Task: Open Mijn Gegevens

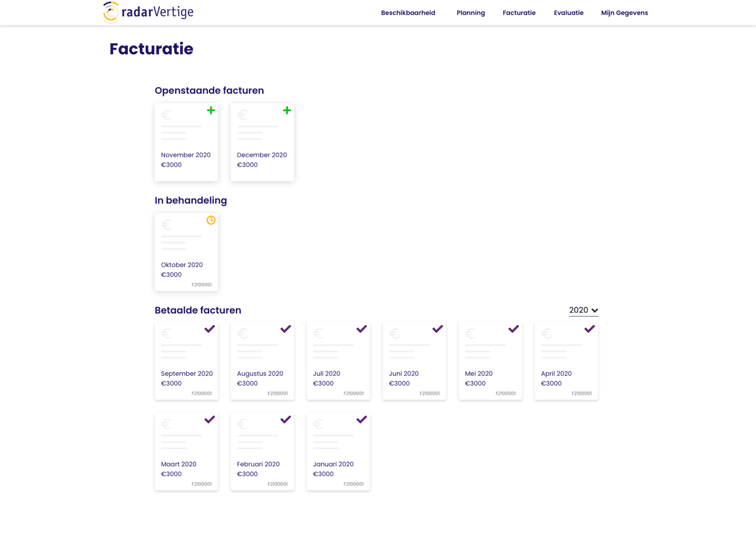Action: (x=624, y=13)
